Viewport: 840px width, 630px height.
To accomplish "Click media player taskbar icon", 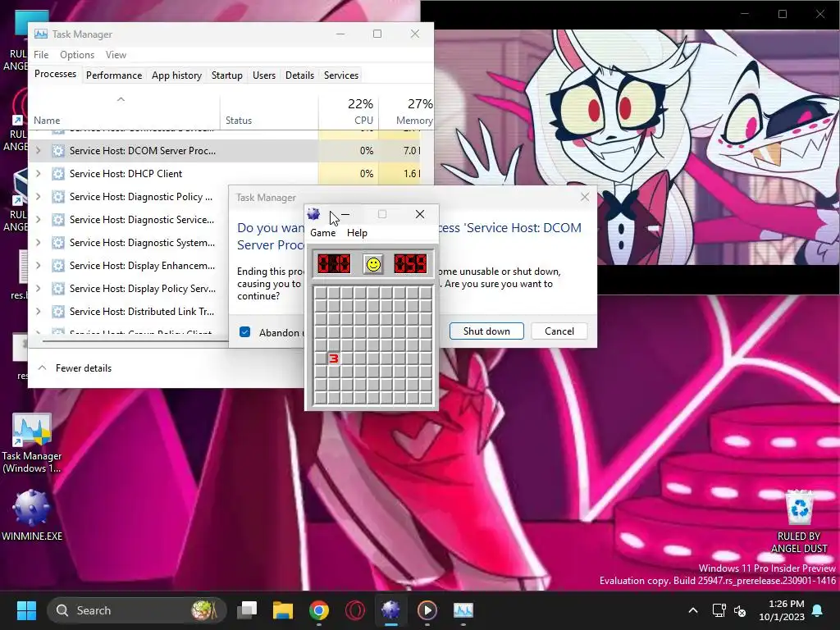I will (x=427, y=610).
